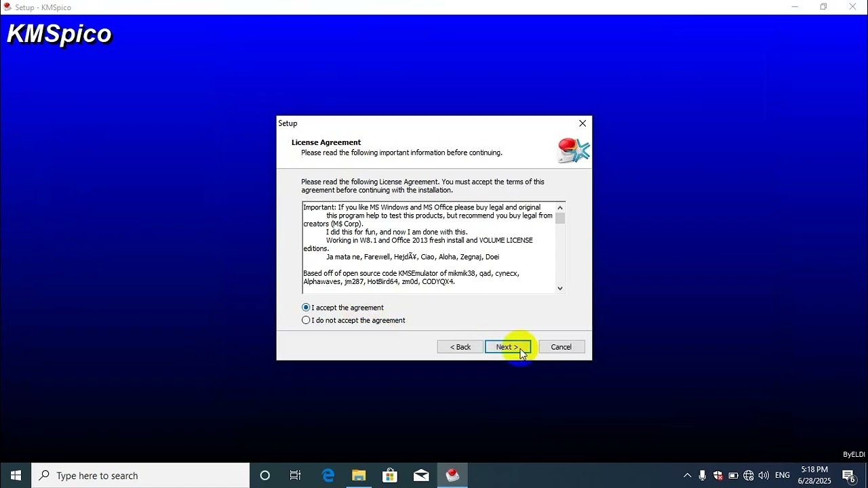Open the Windows Start menu
Image resolution: width=868 pixels, height=488 pixels.
[x=16, y=476]
